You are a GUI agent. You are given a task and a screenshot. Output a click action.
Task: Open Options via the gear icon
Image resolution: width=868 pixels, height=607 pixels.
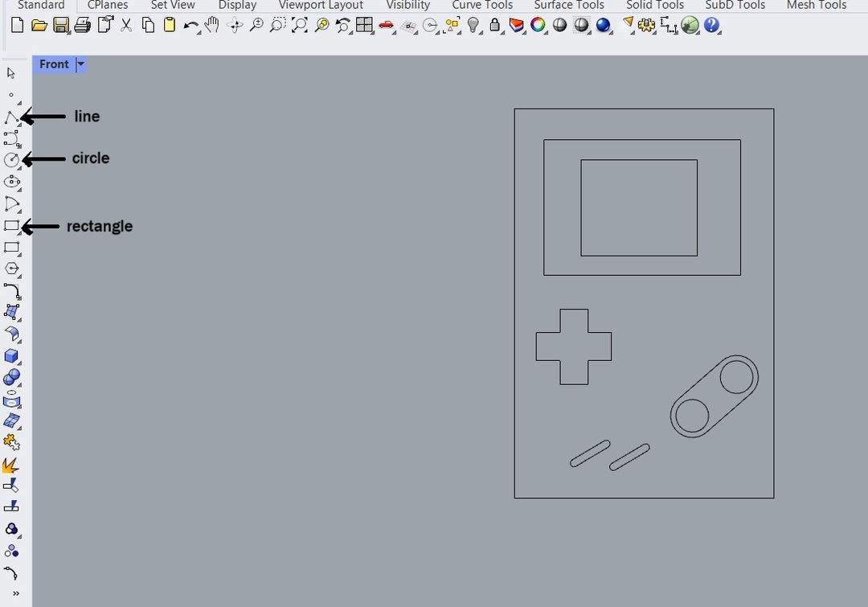coord(646,26)
